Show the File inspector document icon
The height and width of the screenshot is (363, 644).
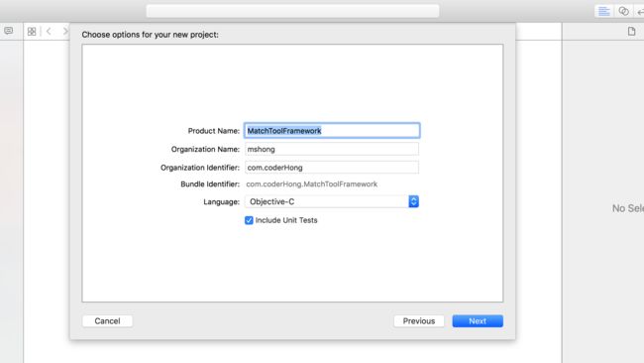pos(632,32)
